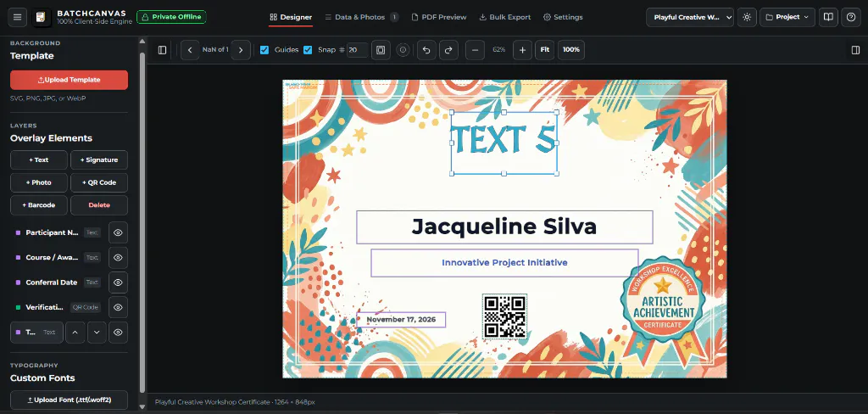This screenshot has width=868, height=414.
Task: Add a Barcode element
Action: point(39,205)
